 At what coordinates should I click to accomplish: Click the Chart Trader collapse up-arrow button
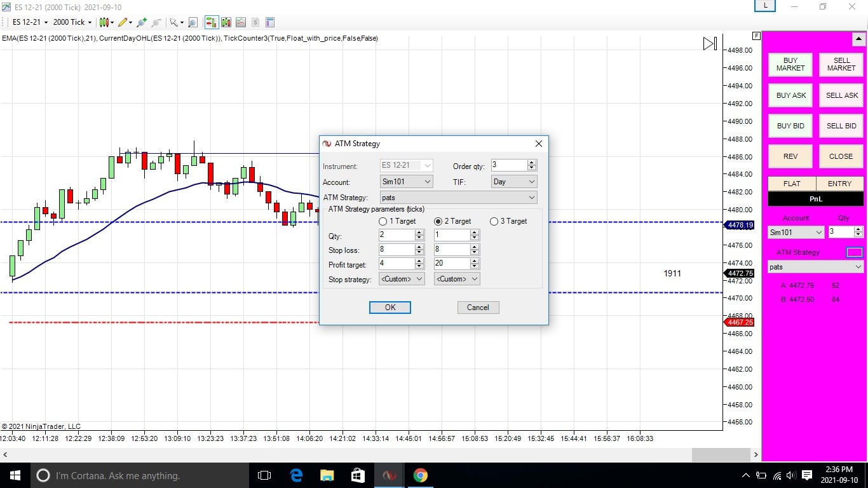coord(858,39)
